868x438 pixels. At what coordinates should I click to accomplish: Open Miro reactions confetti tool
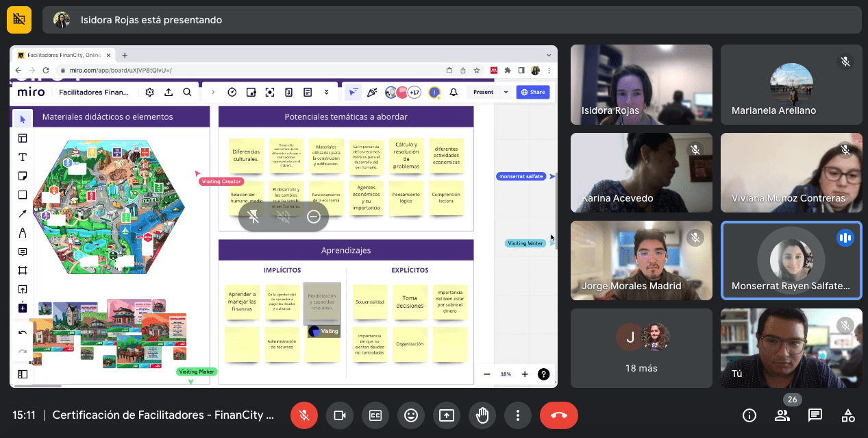[372, 92]
